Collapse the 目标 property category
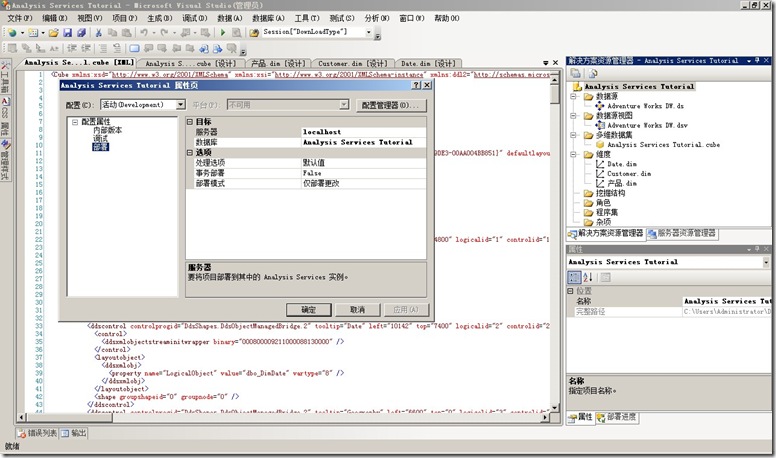The image size is (776, 458). pos(190,121)
